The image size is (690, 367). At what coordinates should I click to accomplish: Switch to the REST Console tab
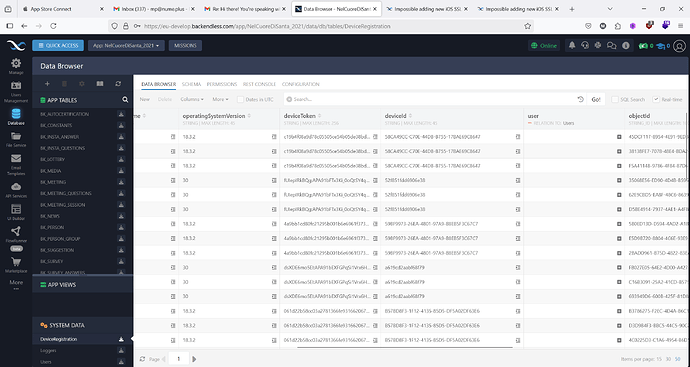tap(259, 84)
